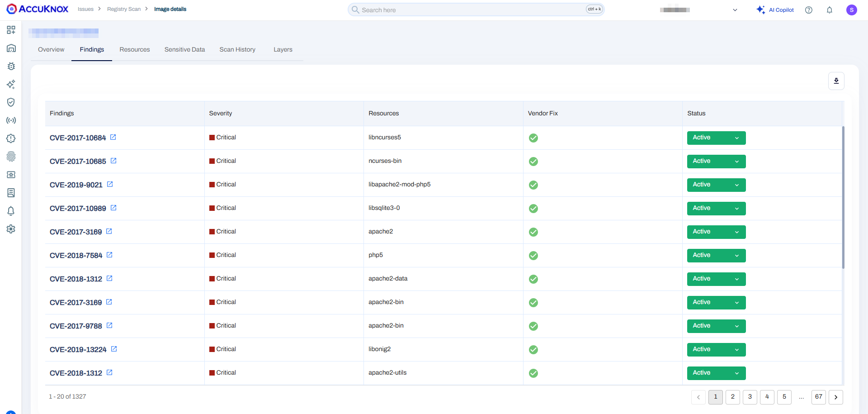868x414 pixels.
Task: Open the workspace selector dropdown in the top bar
Action: [735, 10]
